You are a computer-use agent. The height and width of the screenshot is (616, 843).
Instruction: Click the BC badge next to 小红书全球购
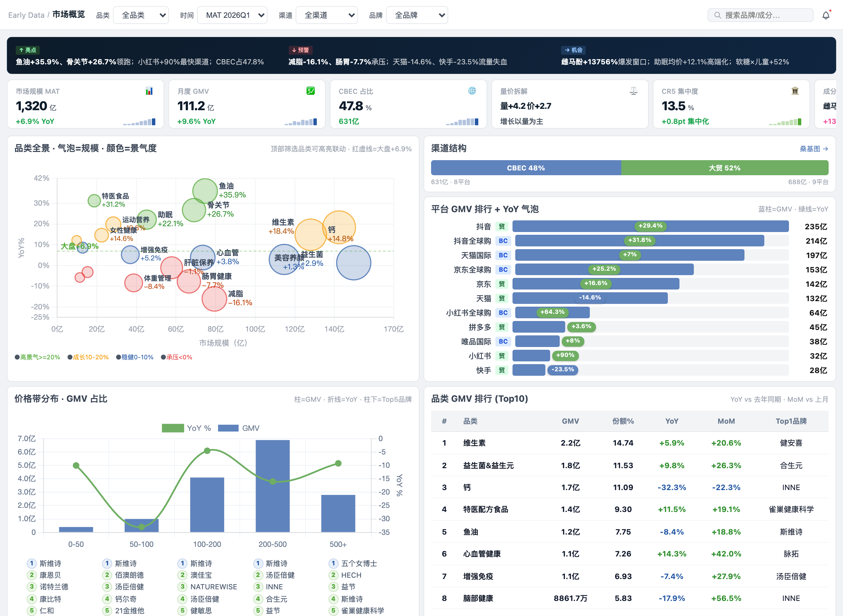[503, 312]
